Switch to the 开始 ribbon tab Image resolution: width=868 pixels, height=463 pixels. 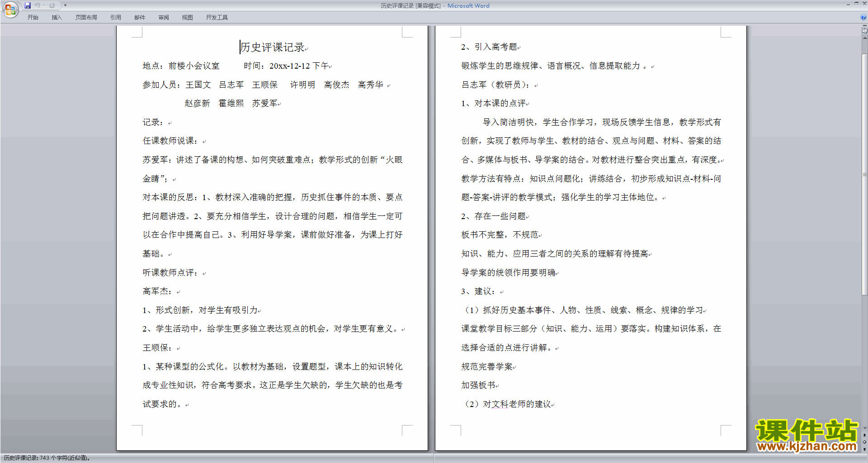pyautogui.click(x=33, y=17)
